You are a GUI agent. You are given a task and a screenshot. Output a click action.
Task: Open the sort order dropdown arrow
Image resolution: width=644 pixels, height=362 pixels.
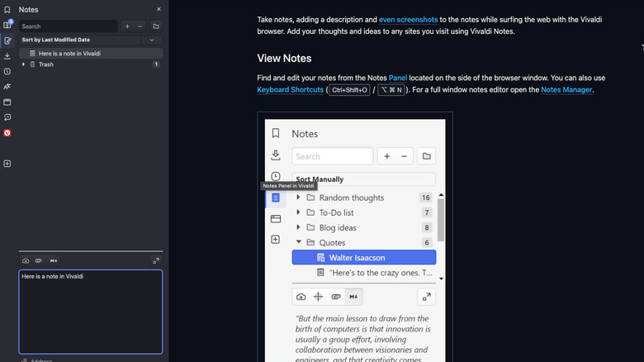click(151, 40)
